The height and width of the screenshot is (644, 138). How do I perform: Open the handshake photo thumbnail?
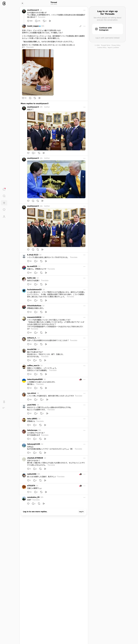[x=56, y=179]
